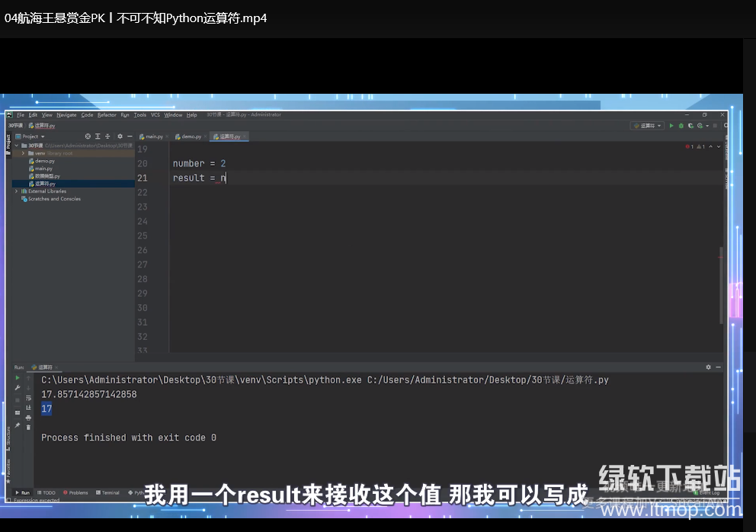Click the Project panel settings gear
This screenshot has height=532, width=756.
click(x=120, y=136)
